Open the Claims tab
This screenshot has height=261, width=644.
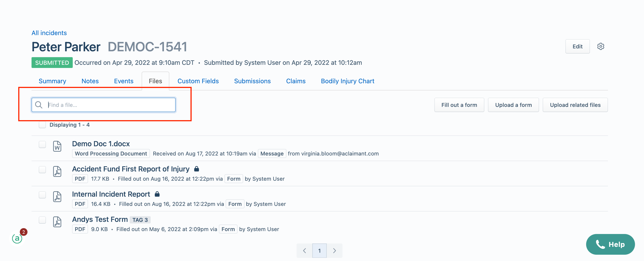296,81
